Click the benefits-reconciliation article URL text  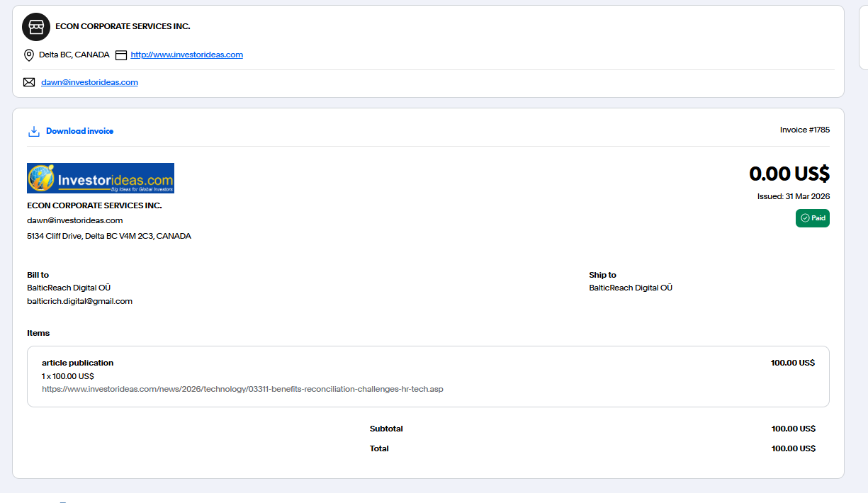(242, 389)
